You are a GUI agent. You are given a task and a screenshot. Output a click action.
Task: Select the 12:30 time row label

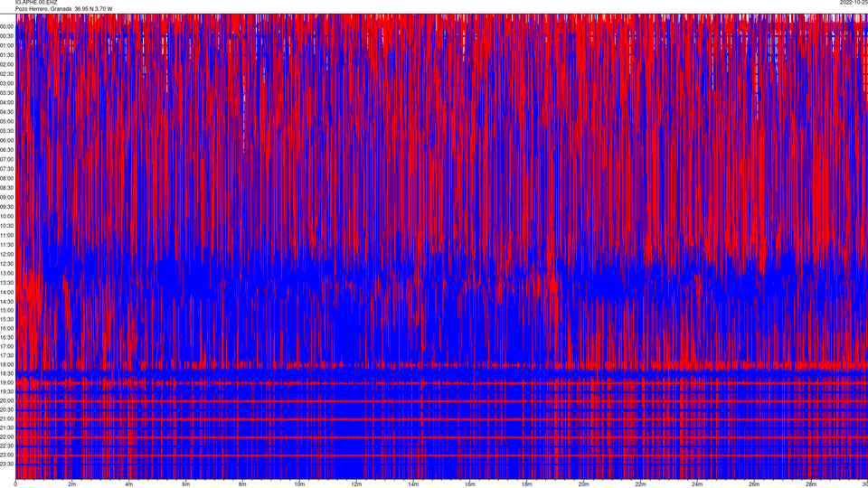click(x=6, y=264)
